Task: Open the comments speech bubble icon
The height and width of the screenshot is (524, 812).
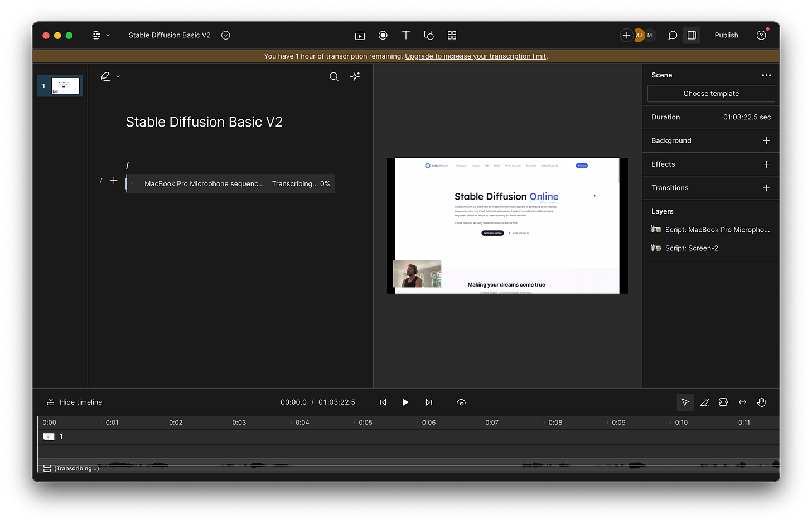Action: pos(673,35)
